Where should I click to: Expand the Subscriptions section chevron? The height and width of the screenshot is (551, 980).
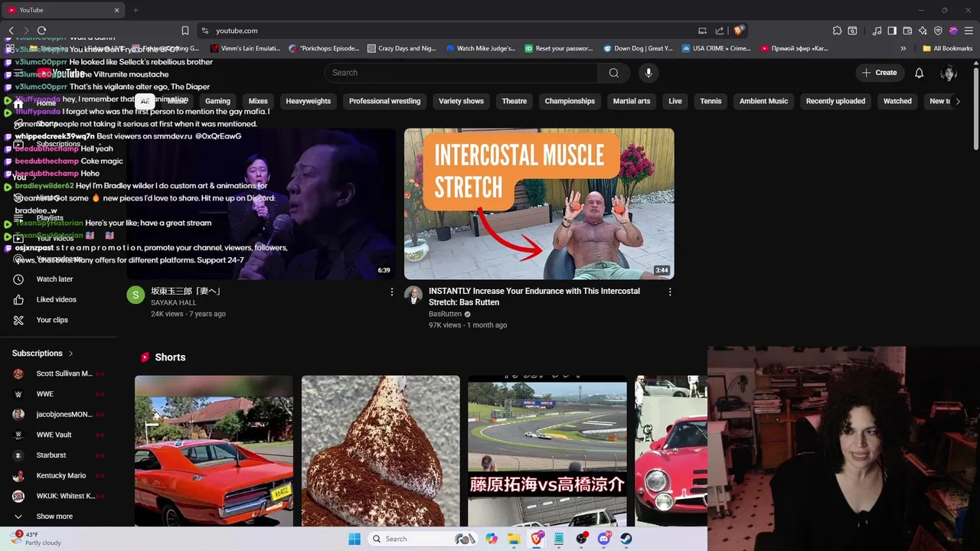tap(70, 354)
